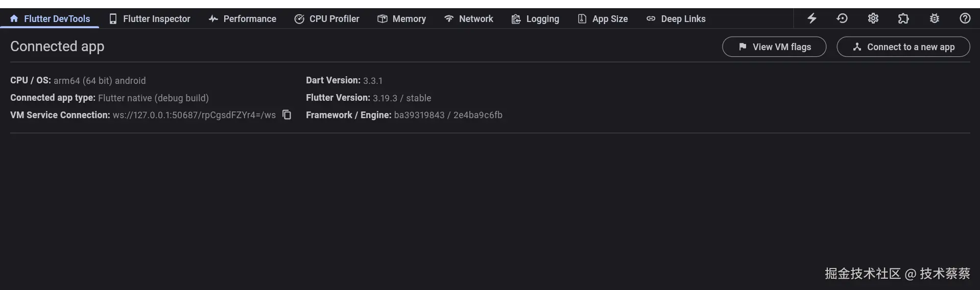The height and width of the screenshot is (290, 980).
Task: Switch to the Flutter Inspector tab
Action: click(x=150, y=19)
